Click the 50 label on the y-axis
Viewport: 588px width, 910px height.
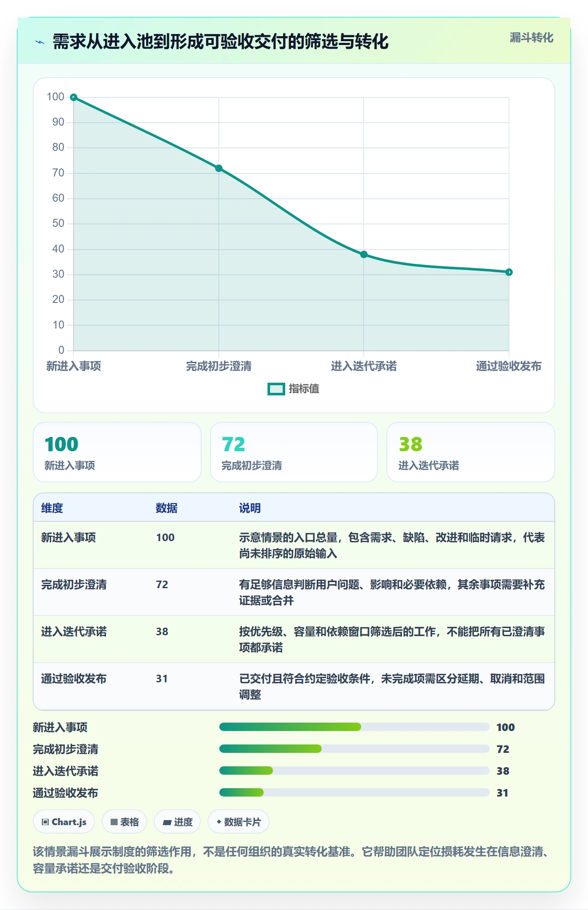pyautogui.click(x=58, y=224)
